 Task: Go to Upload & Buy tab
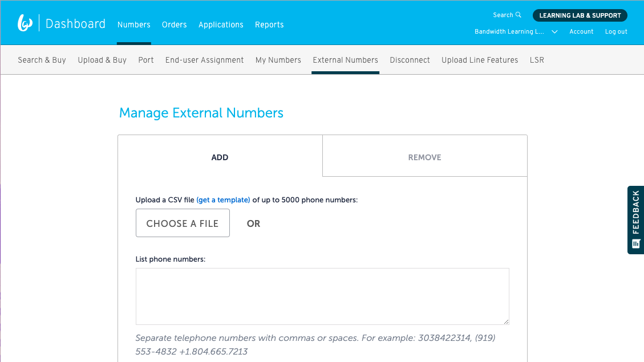(102, 60)
